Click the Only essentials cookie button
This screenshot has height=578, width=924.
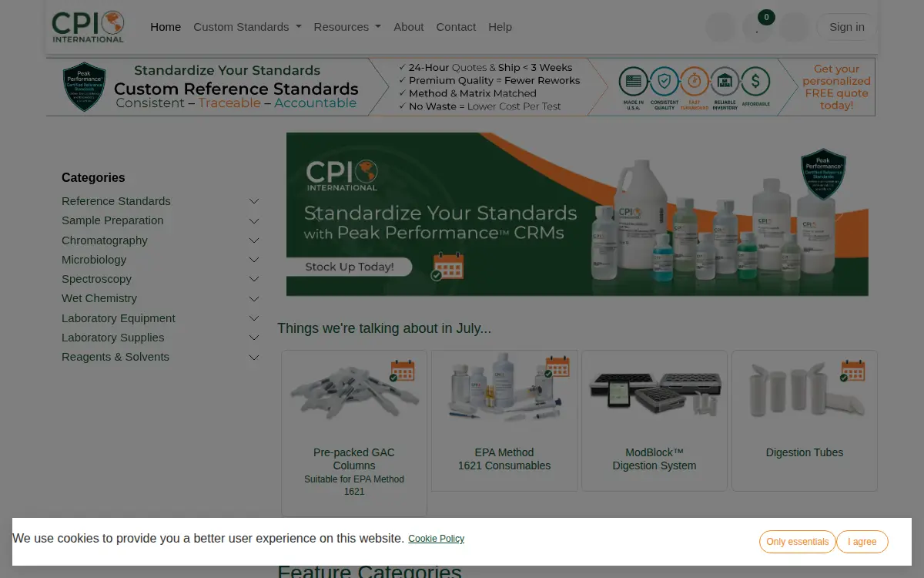click(798, 542)
